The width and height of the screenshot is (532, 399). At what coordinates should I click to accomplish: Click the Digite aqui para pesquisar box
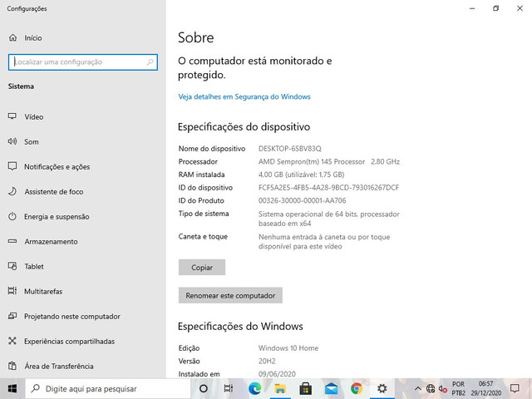[x=108, y=388]
